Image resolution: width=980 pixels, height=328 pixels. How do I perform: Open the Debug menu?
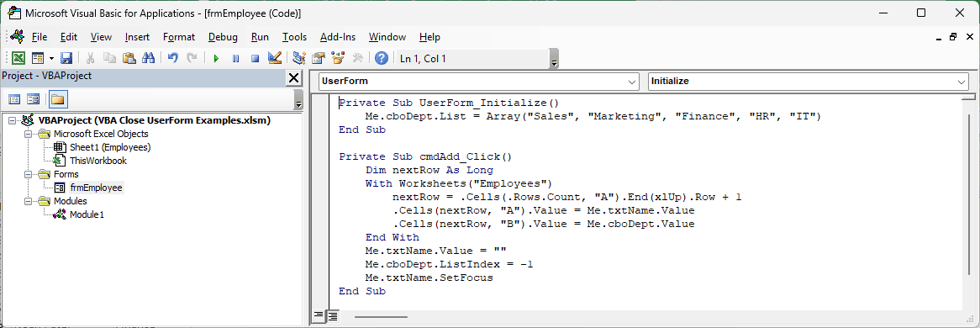click(x=223, y=37)
